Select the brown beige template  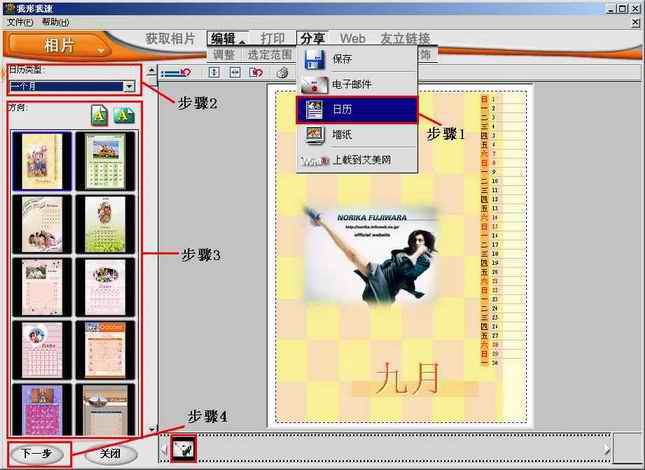105,410
